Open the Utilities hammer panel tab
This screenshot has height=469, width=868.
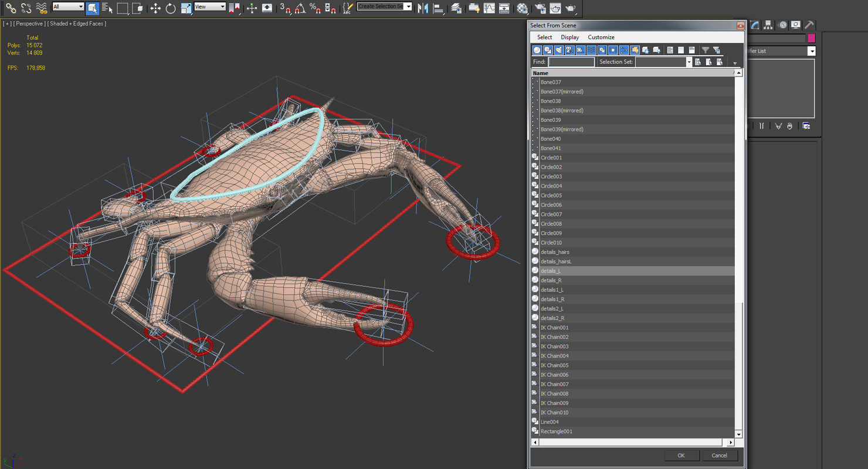pyautogui.click(x=809, y=25)
